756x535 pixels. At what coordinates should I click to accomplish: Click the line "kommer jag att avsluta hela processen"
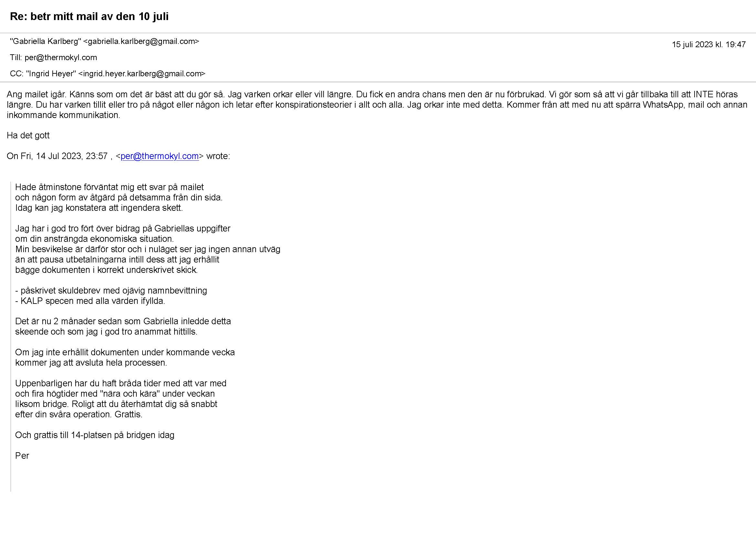click(x=91, y=363)
